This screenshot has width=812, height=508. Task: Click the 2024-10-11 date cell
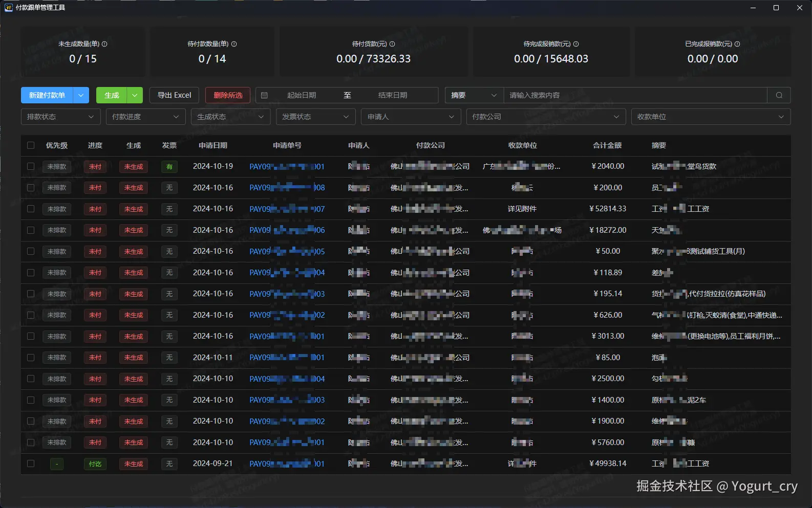click(x=213, y=357)
